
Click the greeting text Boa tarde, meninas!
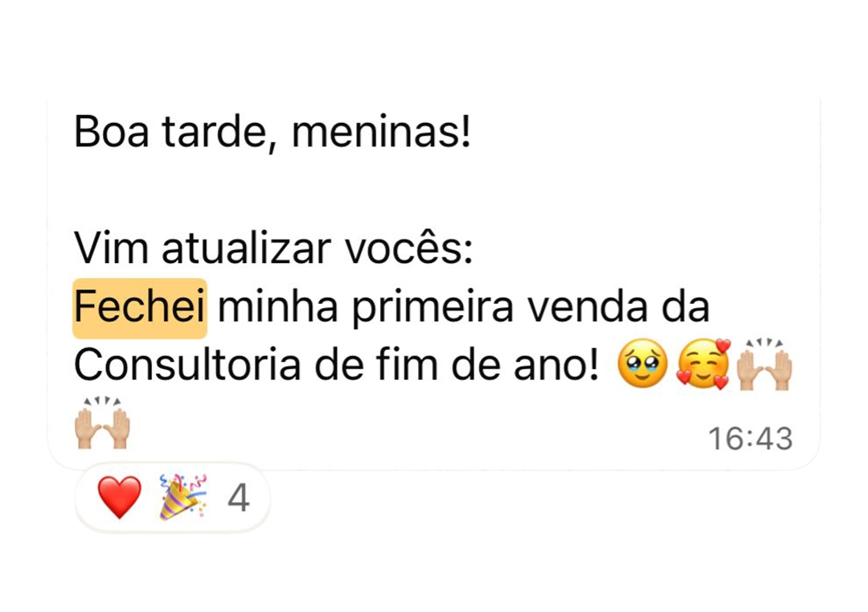click(272, 133)
